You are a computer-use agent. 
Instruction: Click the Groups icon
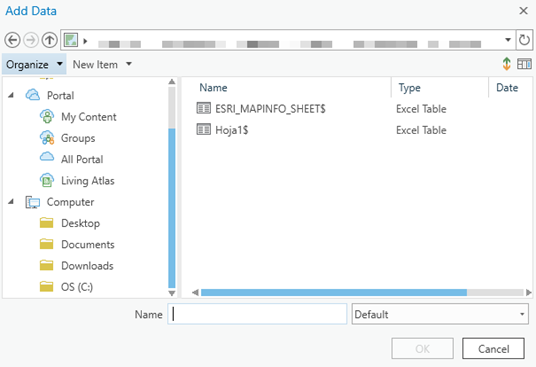[x=47, y=137]
